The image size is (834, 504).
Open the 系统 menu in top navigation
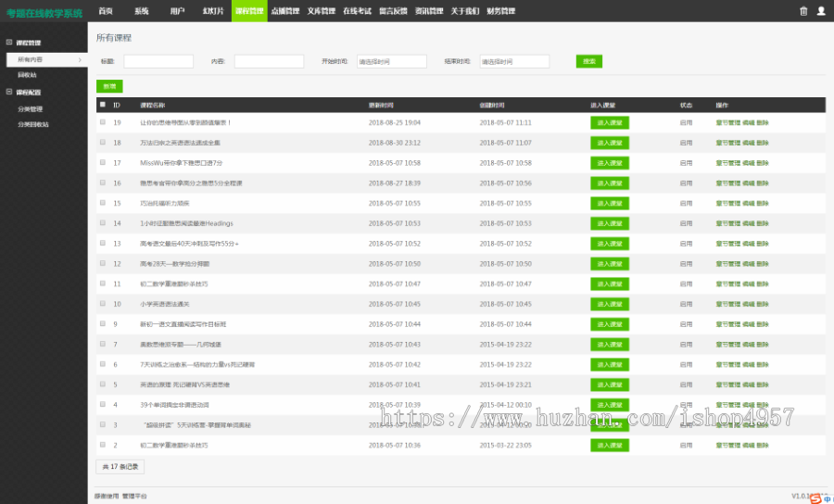[141, 11]
